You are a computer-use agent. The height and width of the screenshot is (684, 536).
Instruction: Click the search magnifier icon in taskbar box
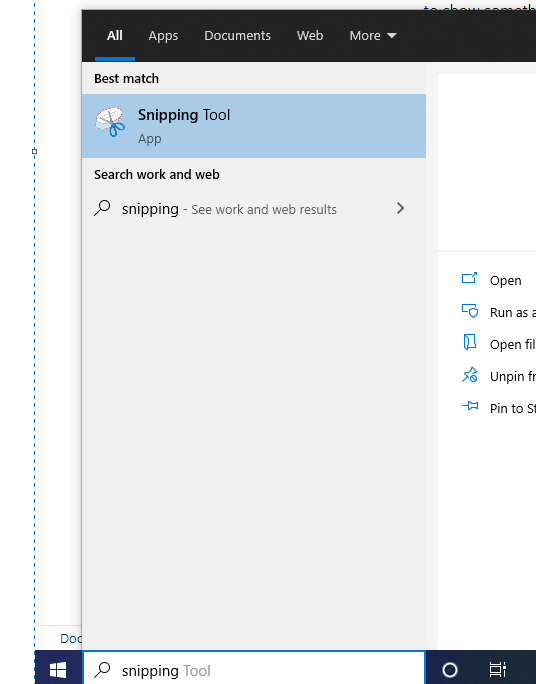[102, 670]
